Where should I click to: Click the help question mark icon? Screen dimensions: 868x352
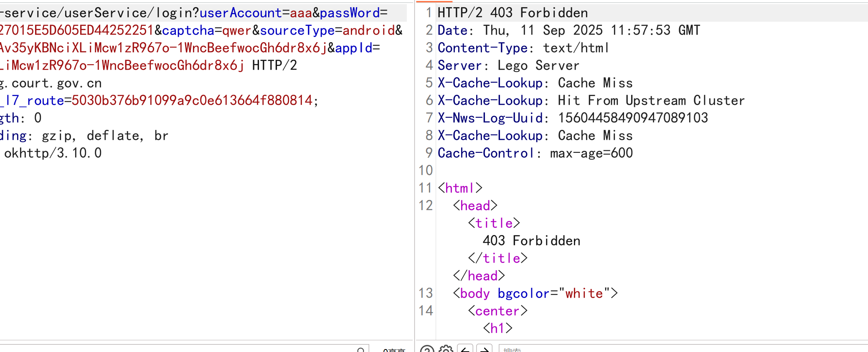pos(427,349)
